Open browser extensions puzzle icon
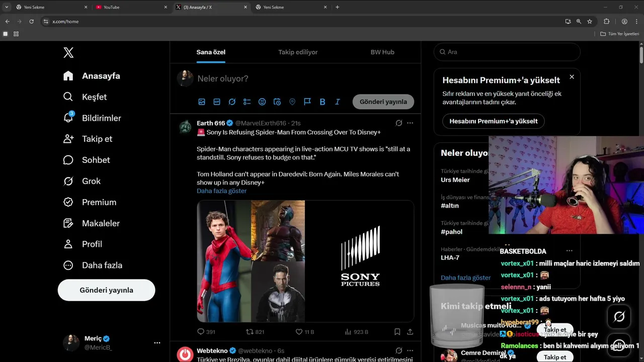This screenshot has height=362, width=644. click(606, 22)
